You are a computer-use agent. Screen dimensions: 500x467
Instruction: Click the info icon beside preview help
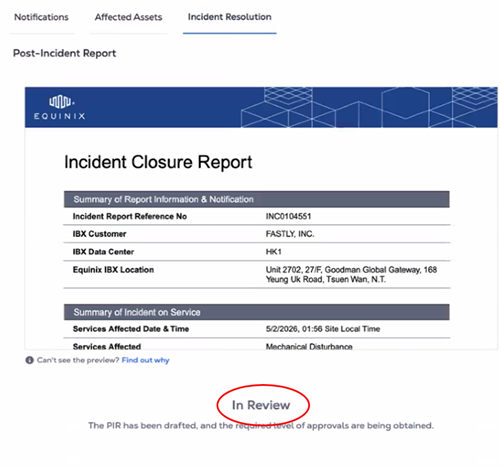click(x=30, y=360)
